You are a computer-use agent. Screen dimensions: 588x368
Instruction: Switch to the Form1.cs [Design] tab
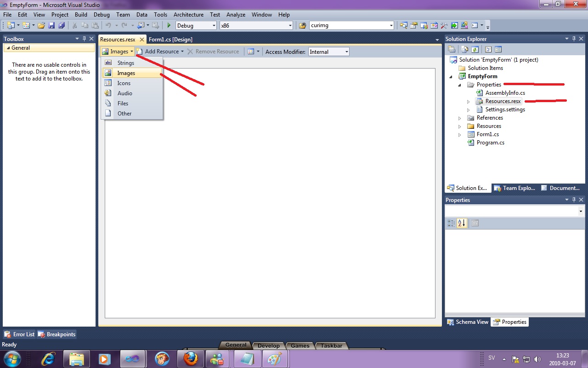point(170,40)
